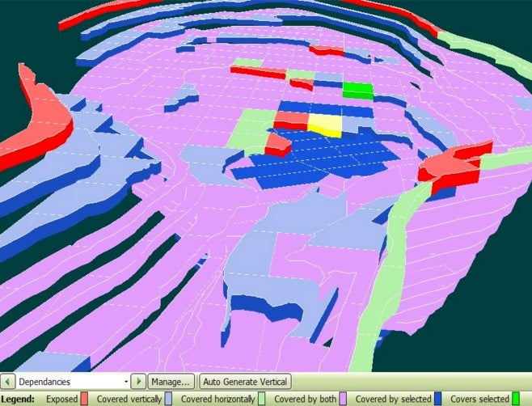Screen dimensions: 532x406
Task: Click the Covered vertically legend swatch
Action: point(168,399)
